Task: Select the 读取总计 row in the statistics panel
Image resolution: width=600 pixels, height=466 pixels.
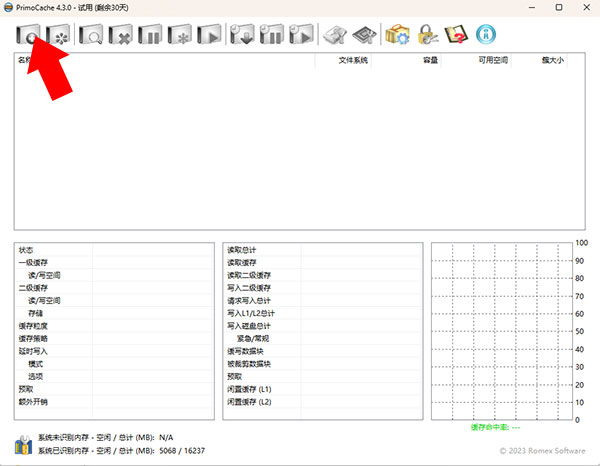Action: pyautogui.click(x=242, y=250)
